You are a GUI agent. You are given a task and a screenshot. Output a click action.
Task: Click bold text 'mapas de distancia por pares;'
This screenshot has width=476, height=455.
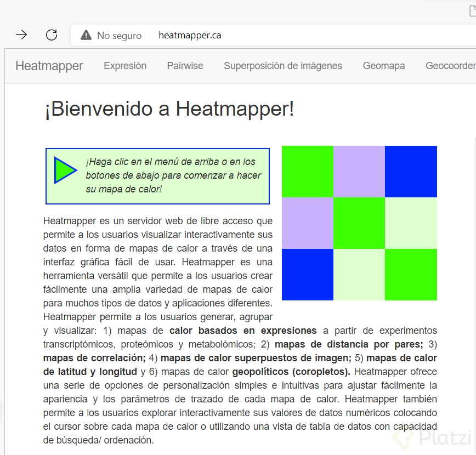pyautogui.click(x=349, y=344)
